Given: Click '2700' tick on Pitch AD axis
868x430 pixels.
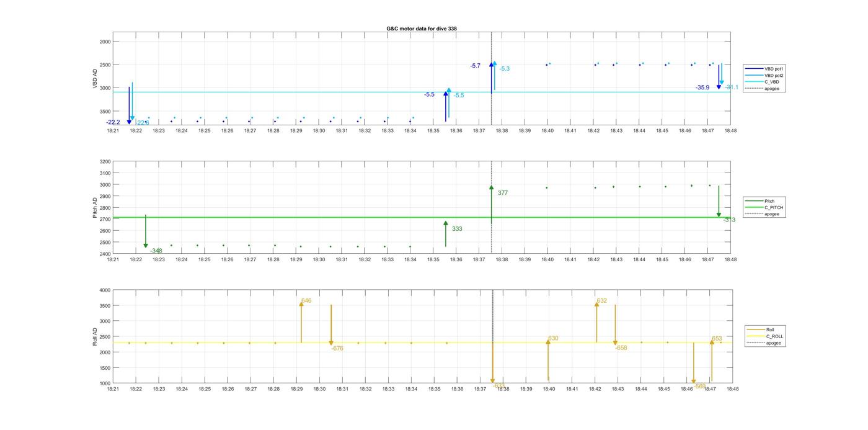Looking at the screenshot, I should pyautogui.click(x=105, y=219).
